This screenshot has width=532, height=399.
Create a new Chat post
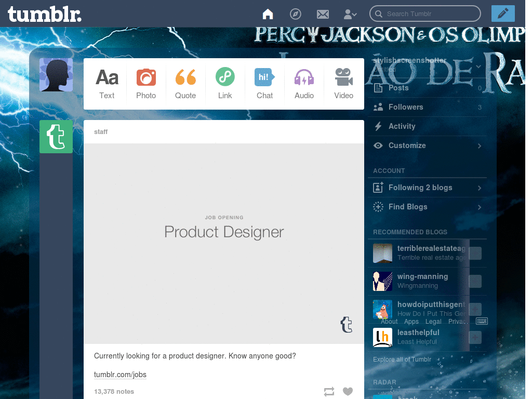pos(264,84)
